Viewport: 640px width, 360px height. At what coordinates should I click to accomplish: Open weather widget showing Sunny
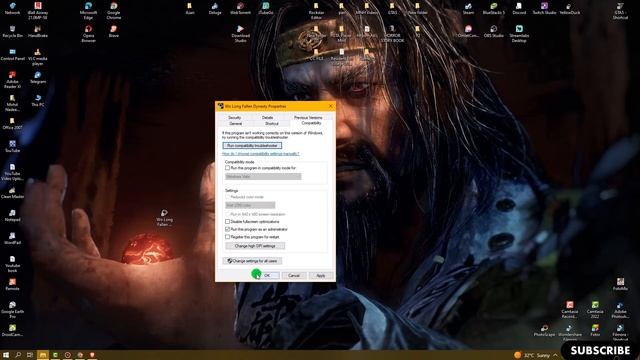coord(532,355)
